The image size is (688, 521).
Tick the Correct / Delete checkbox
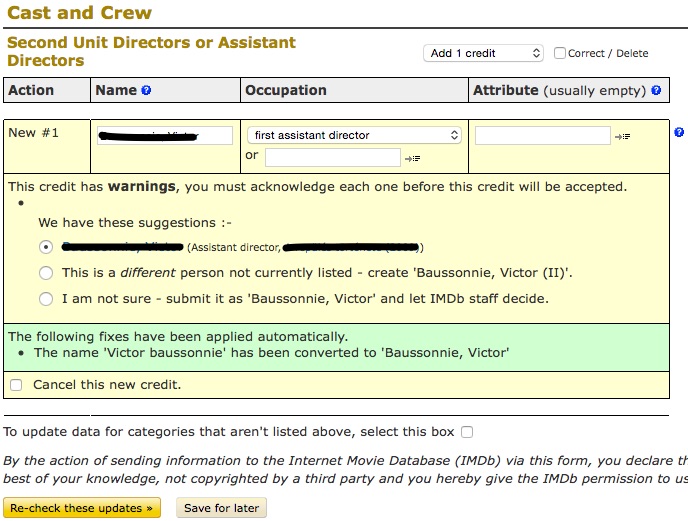tap(560, 53)
